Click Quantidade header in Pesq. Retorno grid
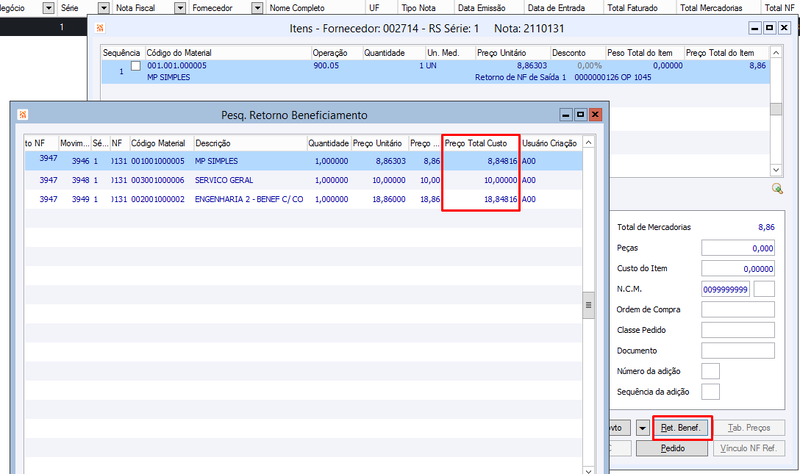Image resolution: width=800 pixels, height=474 pixels. tap(329, 143)
